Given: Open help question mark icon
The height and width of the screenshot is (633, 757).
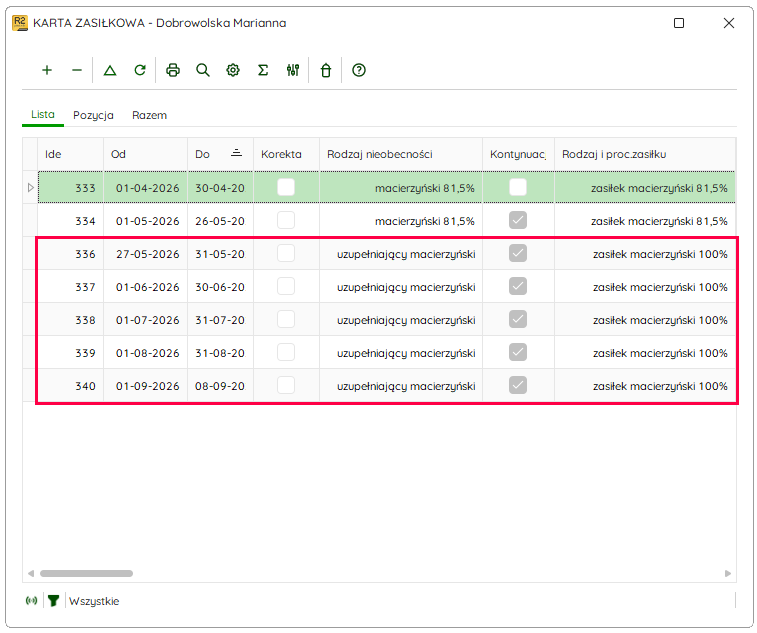Looking at the screenshot, I should [359, 70].
